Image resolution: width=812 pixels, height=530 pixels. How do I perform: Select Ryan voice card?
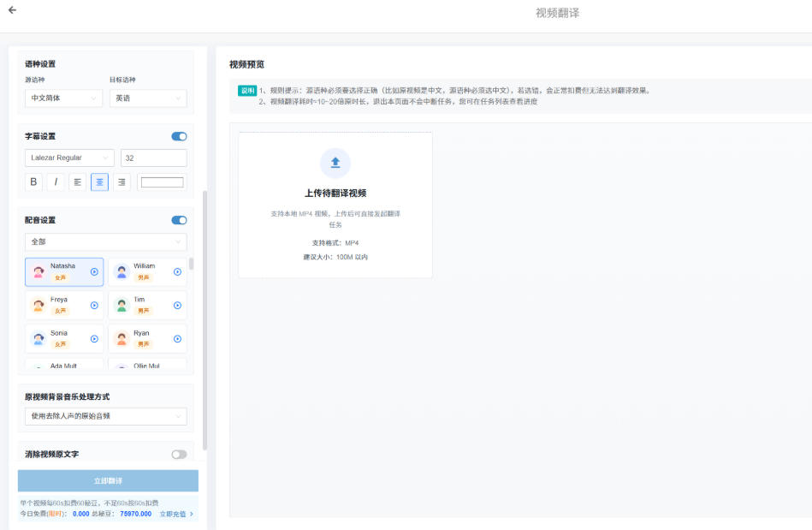point(147,339)
